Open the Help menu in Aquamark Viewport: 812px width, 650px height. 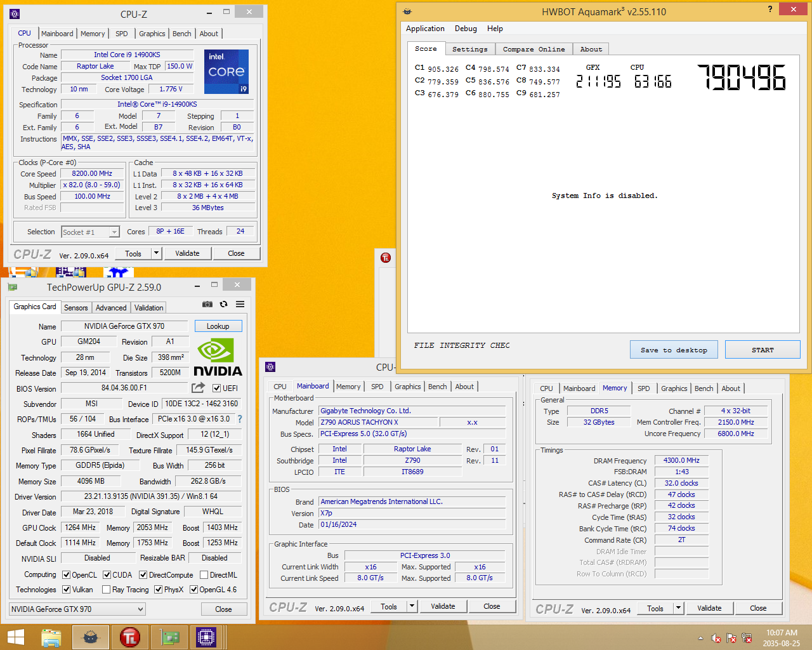pyautogui.click(x=495, y=29)
